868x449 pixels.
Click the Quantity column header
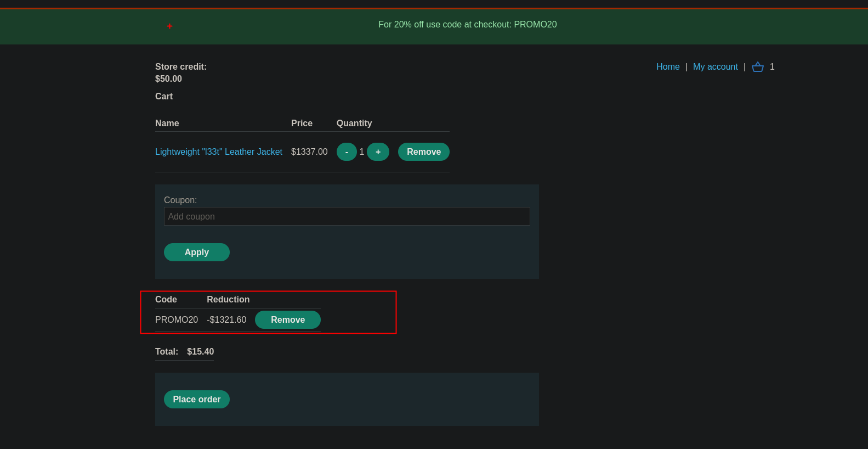pos(354,124)
